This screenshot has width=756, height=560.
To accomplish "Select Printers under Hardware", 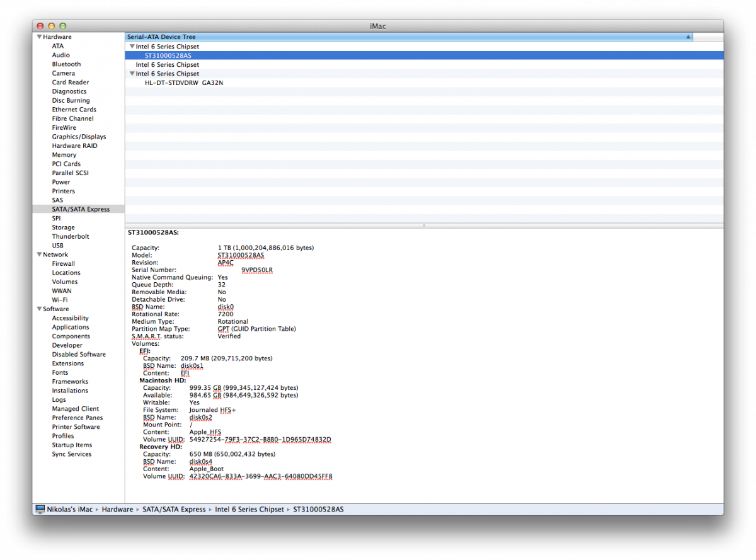I will (63, 191).
